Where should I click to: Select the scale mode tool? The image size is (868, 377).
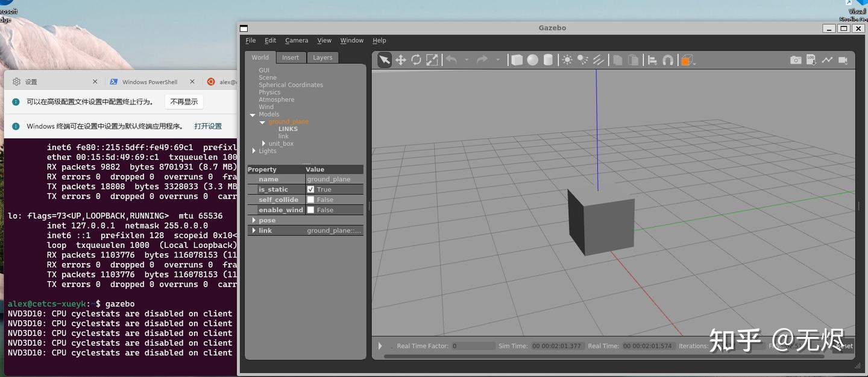pyautogui.click(x=432, y=60)
